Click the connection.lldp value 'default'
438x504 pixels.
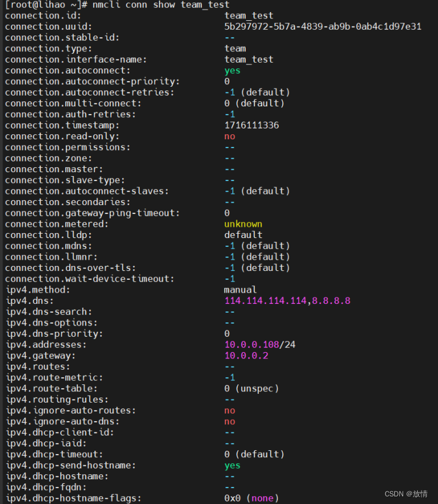pyautogui.click(x=243, y=235)
